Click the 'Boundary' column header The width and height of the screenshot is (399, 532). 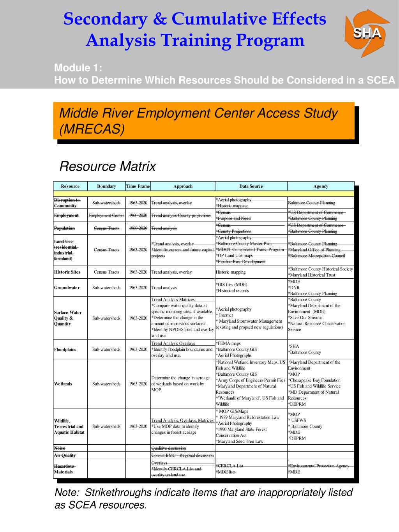106,186
